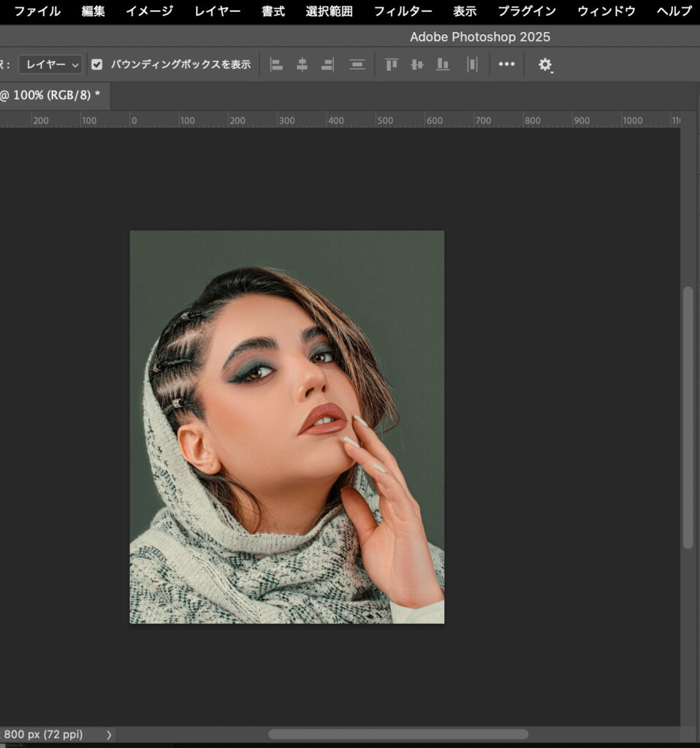Click the portrait image on canvas
This screenshot has width=700, height=748.
(286, 427)
